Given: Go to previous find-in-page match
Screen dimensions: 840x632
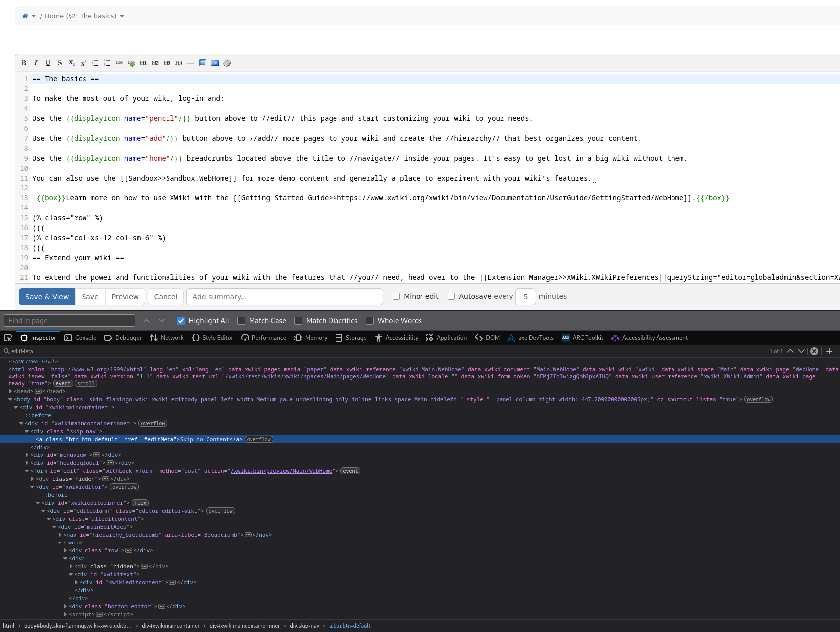Looking at the screenshot, I should point(147,321).
